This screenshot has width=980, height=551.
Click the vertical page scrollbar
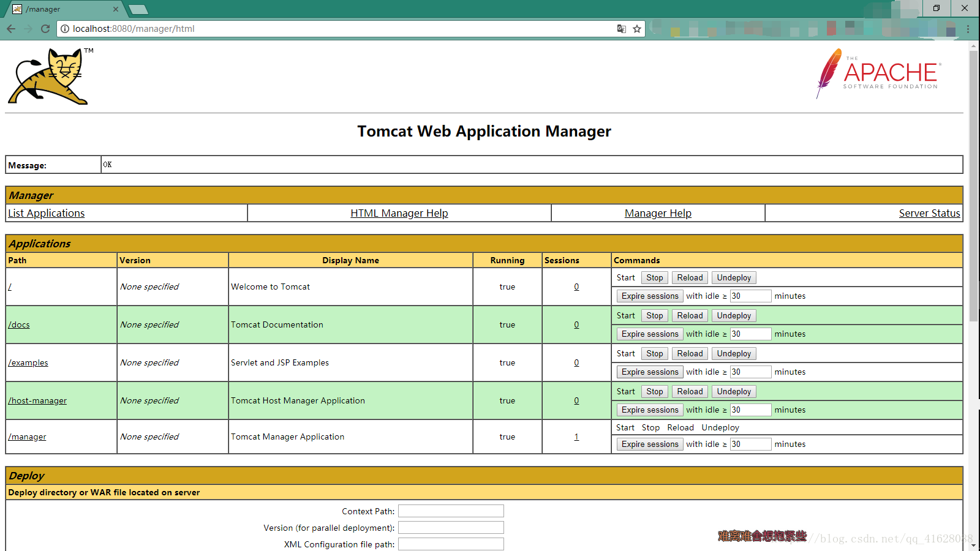[973, 187]
